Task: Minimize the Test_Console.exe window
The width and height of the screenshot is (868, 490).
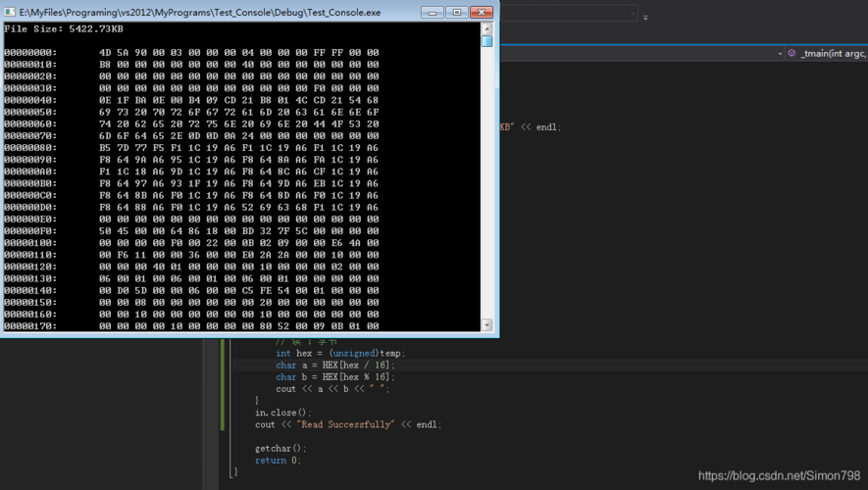Action: pyautogui.click(x=432, y=12)
